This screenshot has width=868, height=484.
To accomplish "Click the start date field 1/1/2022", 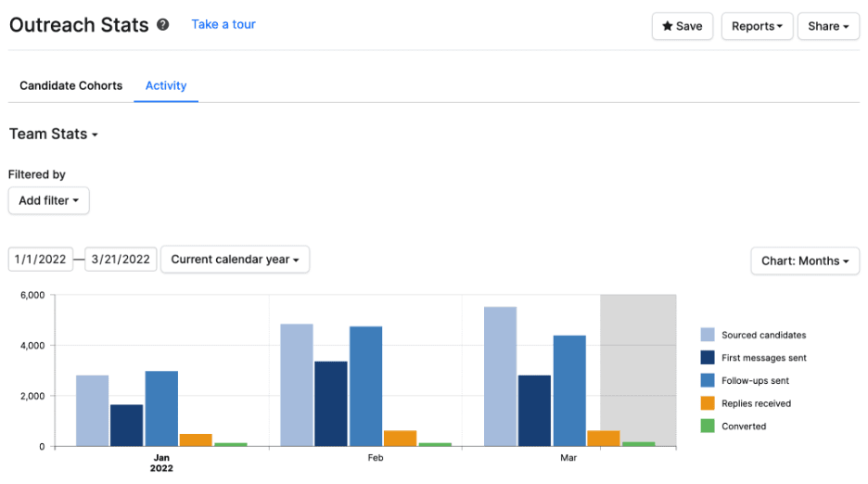I will [x=41, y=260].
